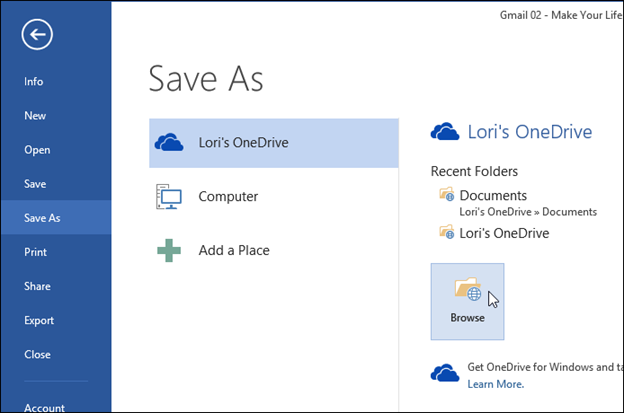This screenshot has width=624, height=413.
Task: Open the Share section
Action: point(56,286)
